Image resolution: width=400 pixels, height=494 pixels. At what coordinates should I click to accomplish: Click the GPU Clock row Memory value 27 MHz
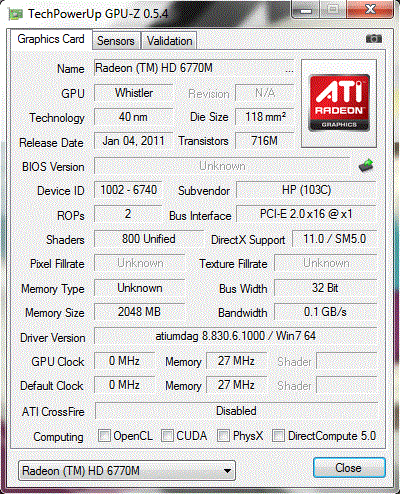coord(237,361)
